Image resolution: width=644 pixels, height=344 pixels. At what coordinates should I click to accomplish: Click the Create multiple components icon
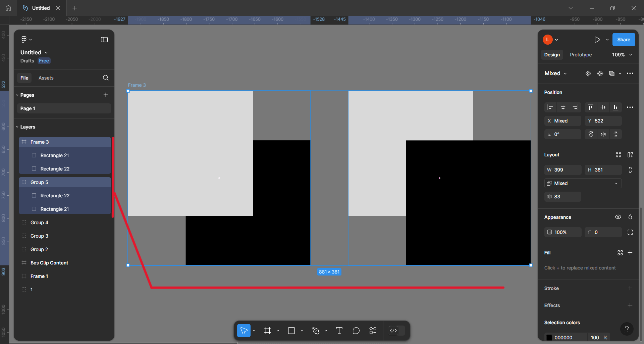click(x=600, y=73)
